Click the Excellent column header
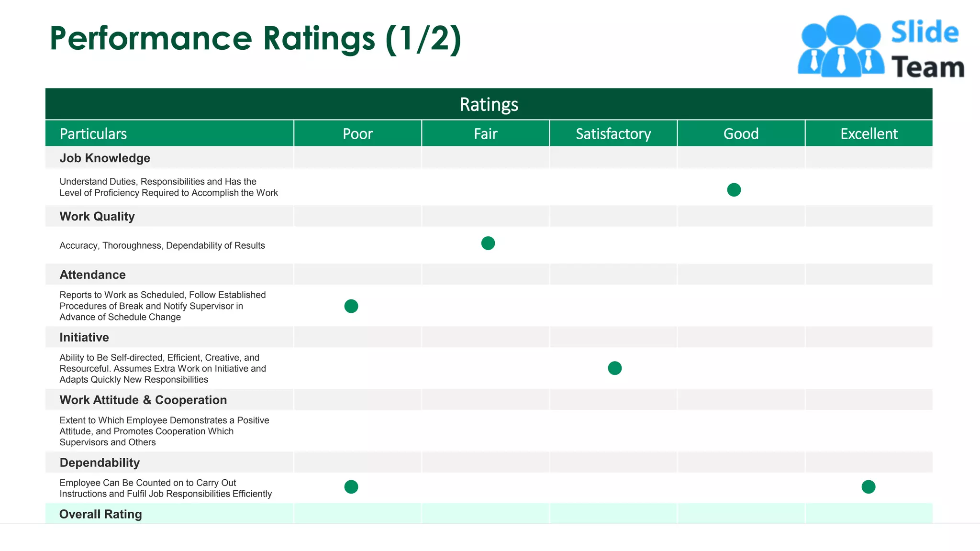This screenshot has height=551, width=980. pos(869,133)
